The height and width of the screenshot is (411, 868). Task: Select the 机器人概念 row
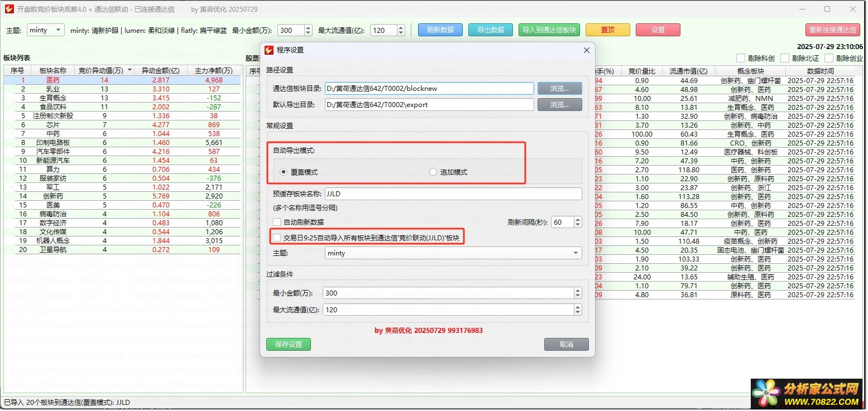click(x=122, y=241)
